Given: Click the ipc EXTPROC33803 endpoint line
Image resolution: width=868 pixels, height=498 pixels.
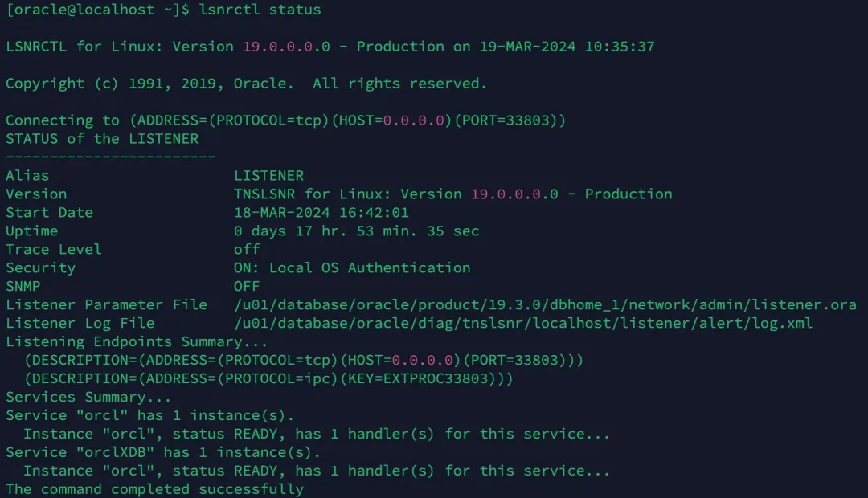Looking at the screenshot, I should tap(268, 378).
